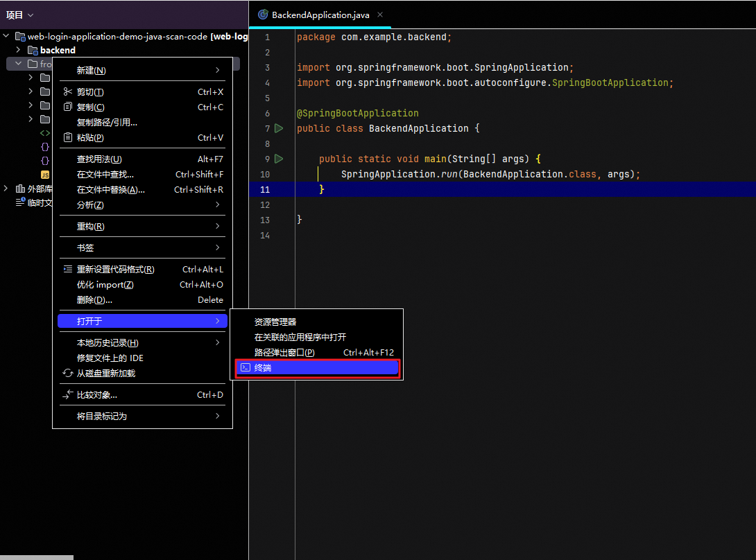Screen dimensions: 756x560
Task: Select 粘贴(P) menu entry
Action: [142, 138]
